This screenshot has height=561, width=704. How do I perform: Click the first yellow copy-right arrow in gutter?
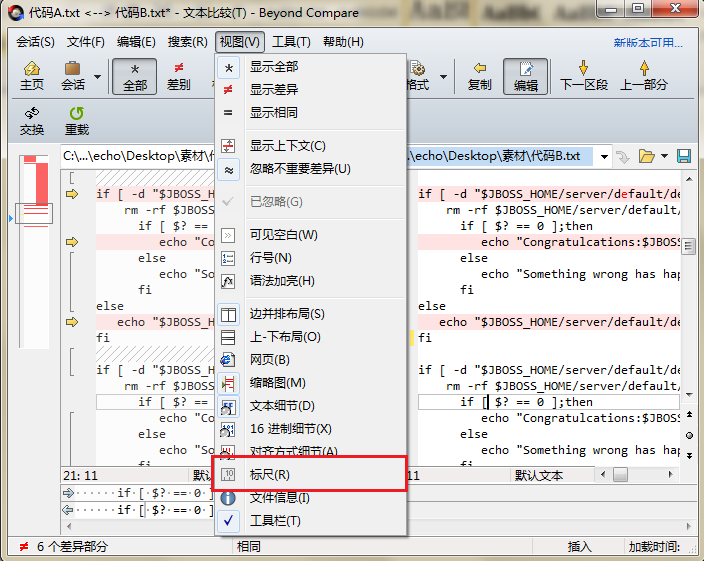coord(72,194)
